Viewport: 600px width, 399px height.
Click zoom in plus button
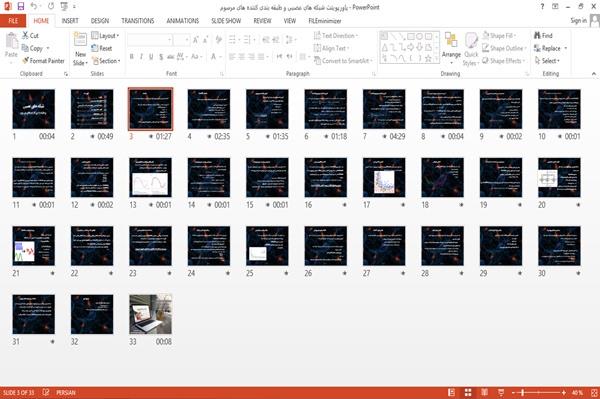click(564, 392)
